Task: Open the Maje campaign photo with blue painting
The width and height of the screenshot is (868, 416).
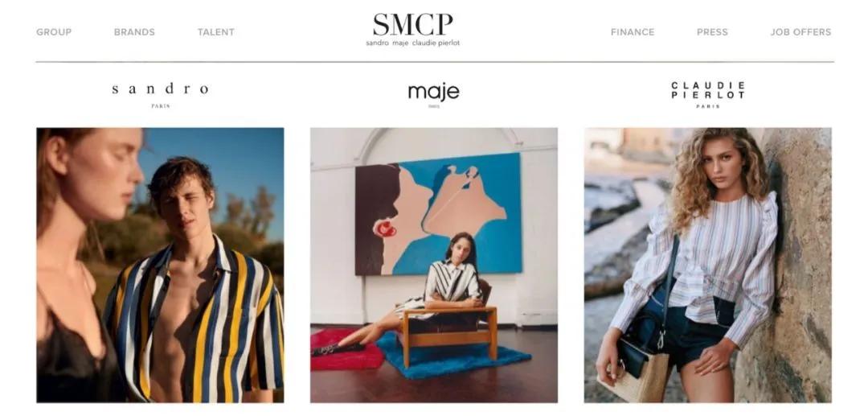Action: pyautogui.click(x=433, y=265)
